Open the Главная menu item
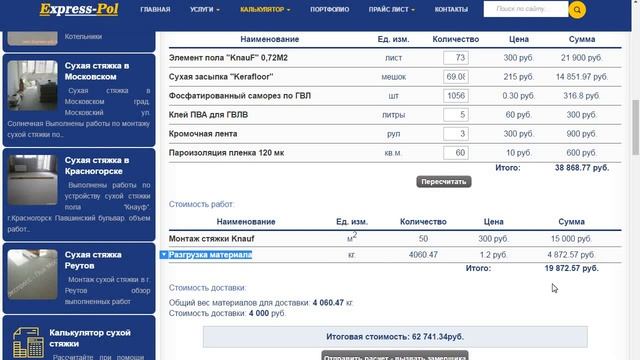The width and height of the screenshot is (640, 360). click(155, 9)
